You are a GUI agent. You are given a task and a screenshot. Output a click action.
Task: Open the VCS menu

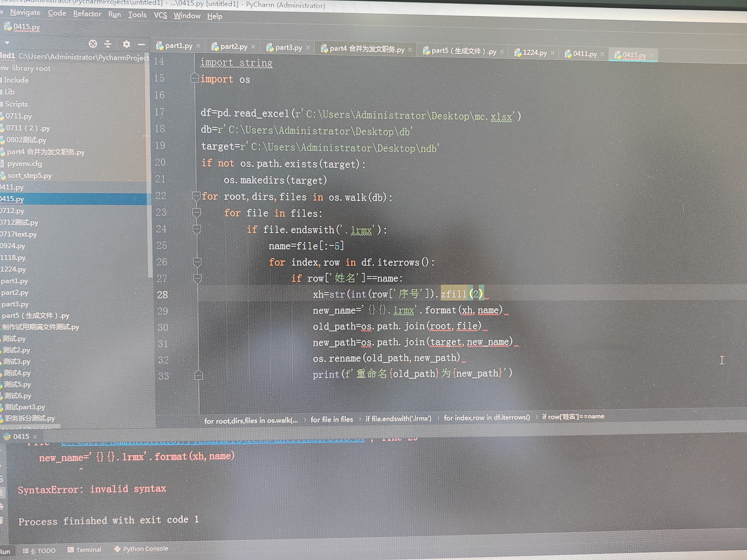point(160,15)
